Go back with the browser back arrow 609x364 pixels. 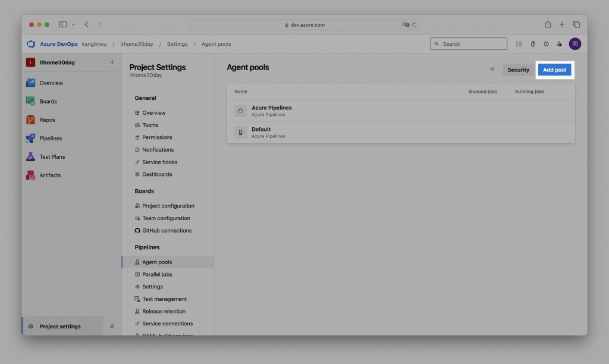tap(87, 24)
